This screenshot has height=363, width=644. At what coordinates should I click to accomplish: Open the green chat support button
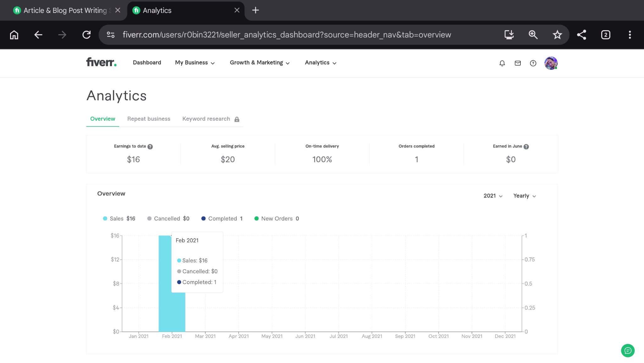(628, 350)
